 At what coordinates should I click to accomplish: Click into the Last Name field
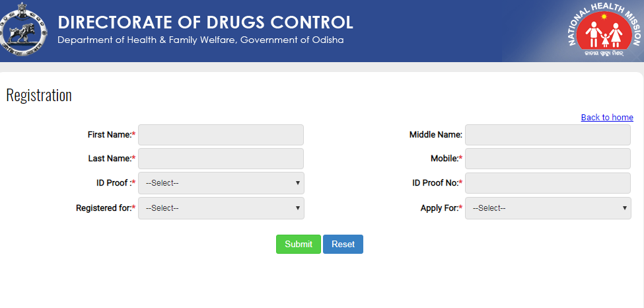coord(221,159)
